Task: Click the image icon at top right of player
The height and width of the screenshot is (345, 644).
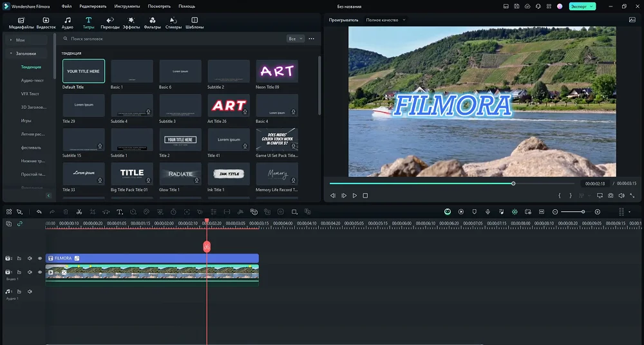Action: (632, 20)
